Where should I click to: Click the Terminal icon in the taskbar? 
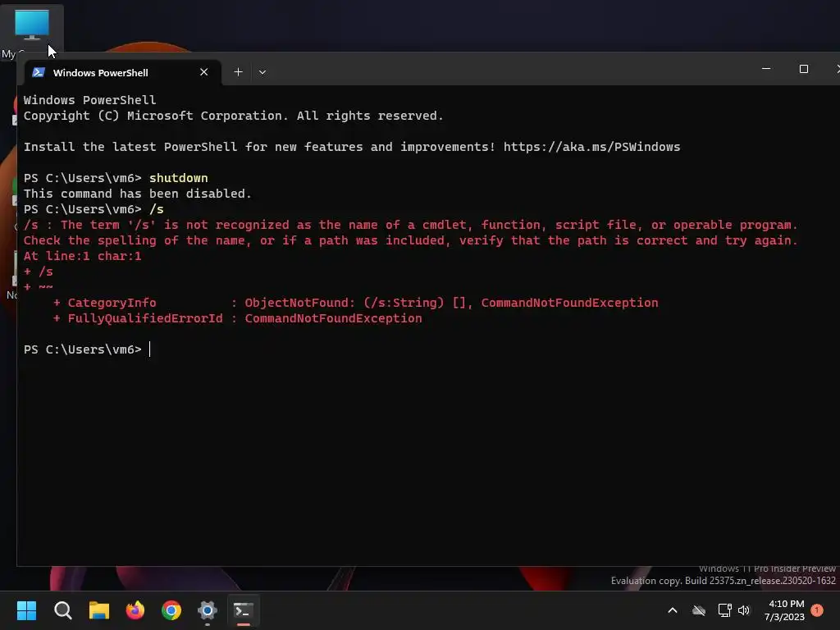click(244, 610)
